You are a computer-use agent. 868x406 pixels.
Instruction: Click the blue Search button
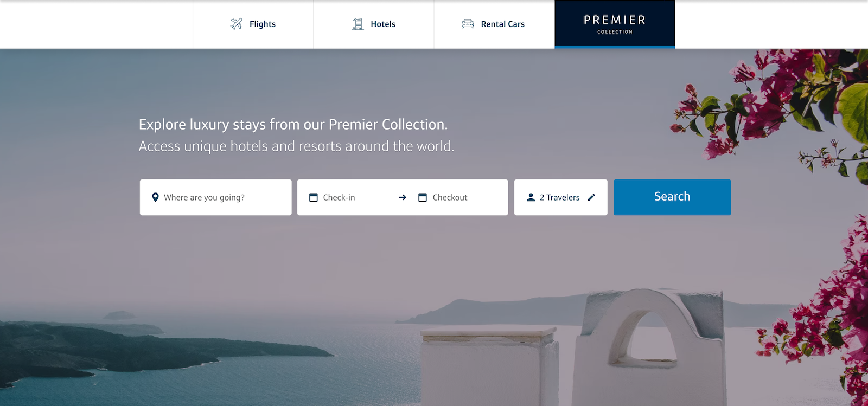point(672,197)
